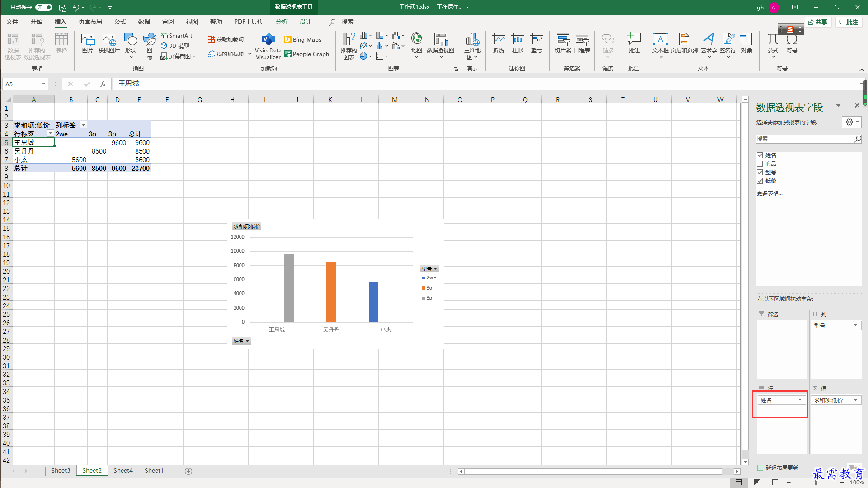This screenshot has width=868, height=488.
Task: Open the Name Box dropdown arrow
Action: [x=43, y=84]
